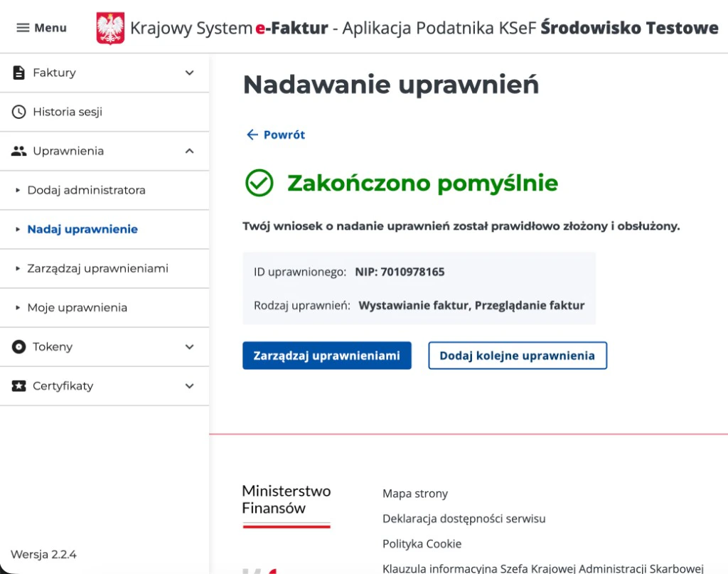Click the Polish eagle emblem logo
The image size is (728, 574).
[x=110, y=28]
